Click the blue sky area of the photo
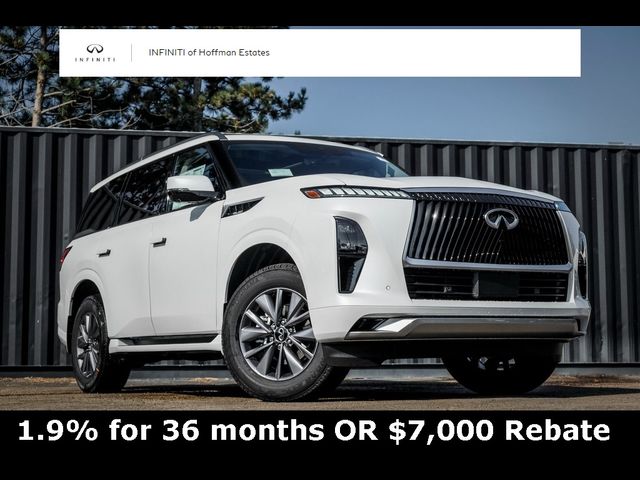This screenshot has width=640, height=480. click(x=469, y=108)
